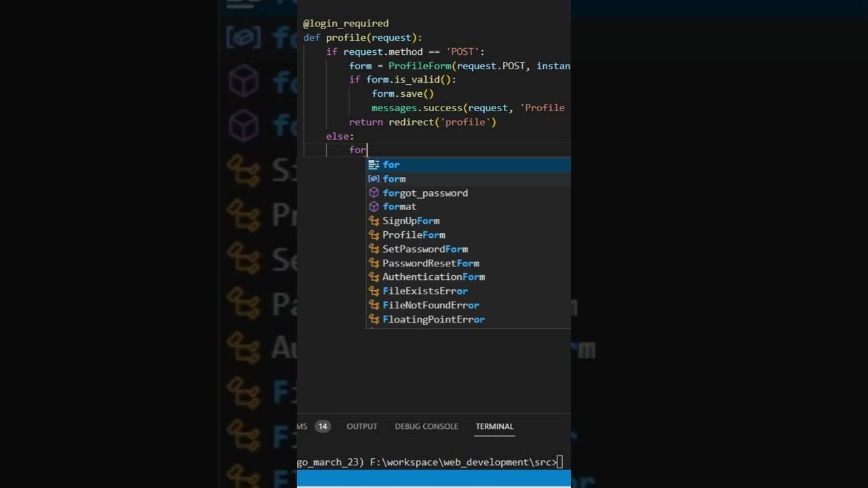Image resolution: width=868 pixels, height=488 pixels.
Task: Click class icon beside FloatingPointError
Action: [374, 319]
